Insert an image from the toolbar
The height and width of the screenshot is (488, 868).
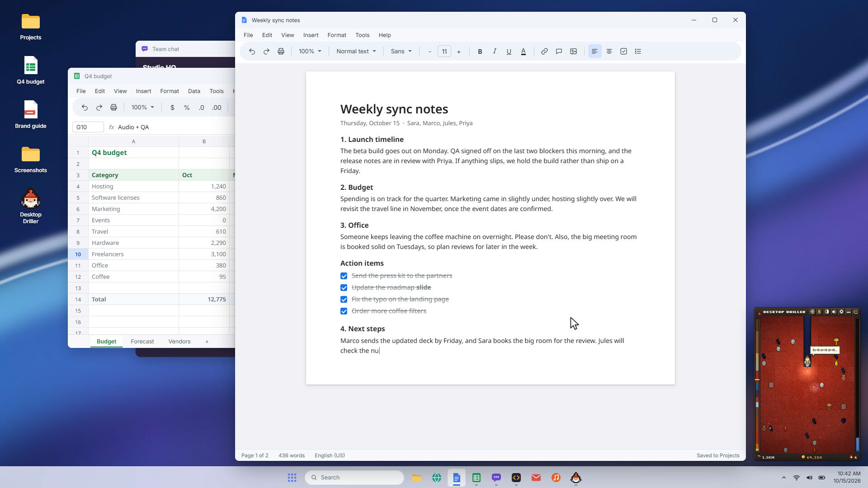click(573, 52)
